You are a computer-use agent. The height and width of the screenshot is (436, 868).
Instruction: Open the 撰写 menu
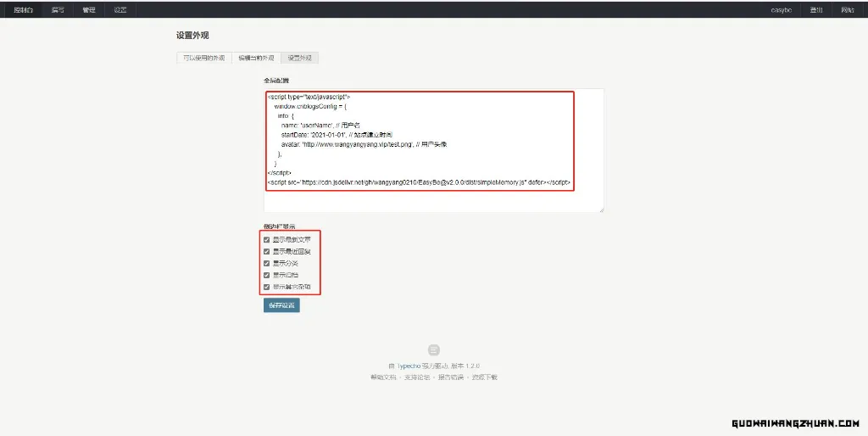click(x=58, y=10)
